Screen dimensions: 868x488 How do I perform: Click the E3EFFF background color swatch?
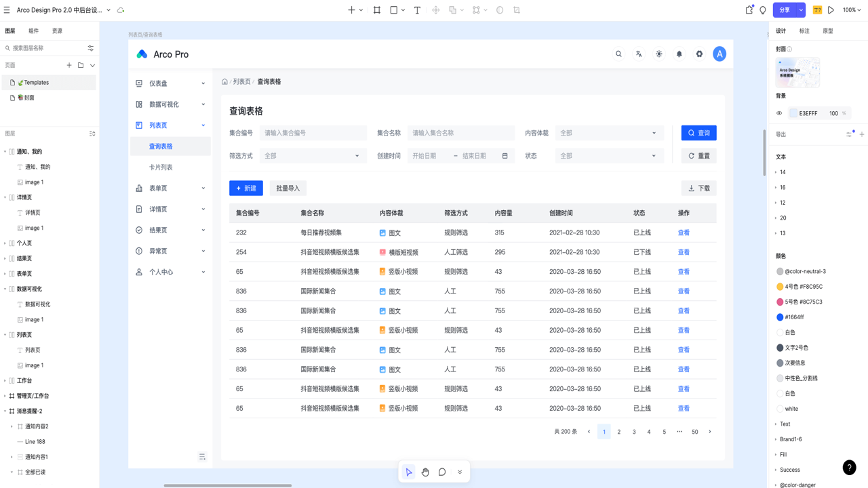(793, 113)
